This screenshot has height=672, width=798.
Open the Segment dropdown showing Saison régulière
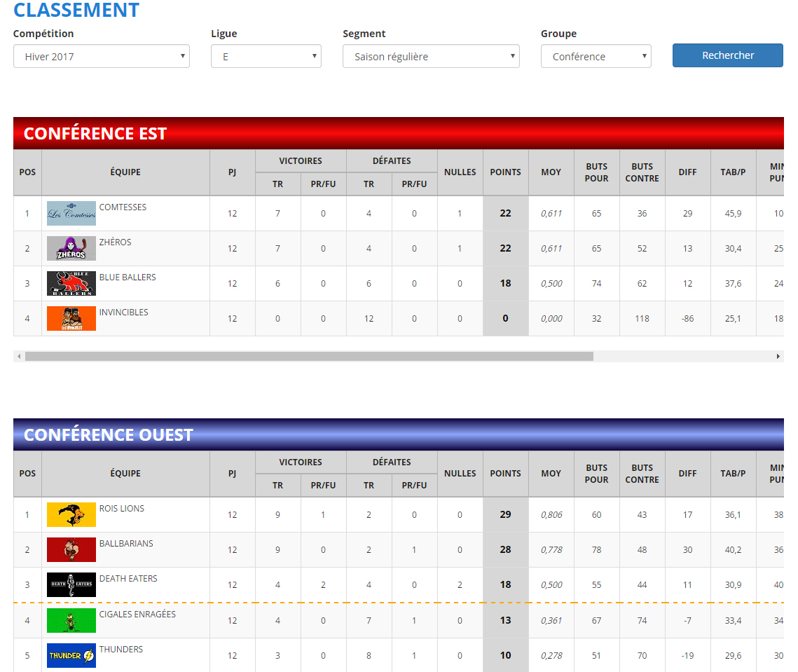tap(431, 57)
